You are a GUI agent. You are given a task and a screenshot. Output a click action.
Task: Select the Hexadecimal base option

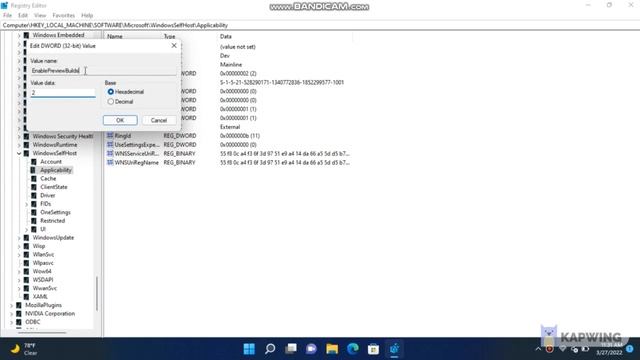(111, 92)
